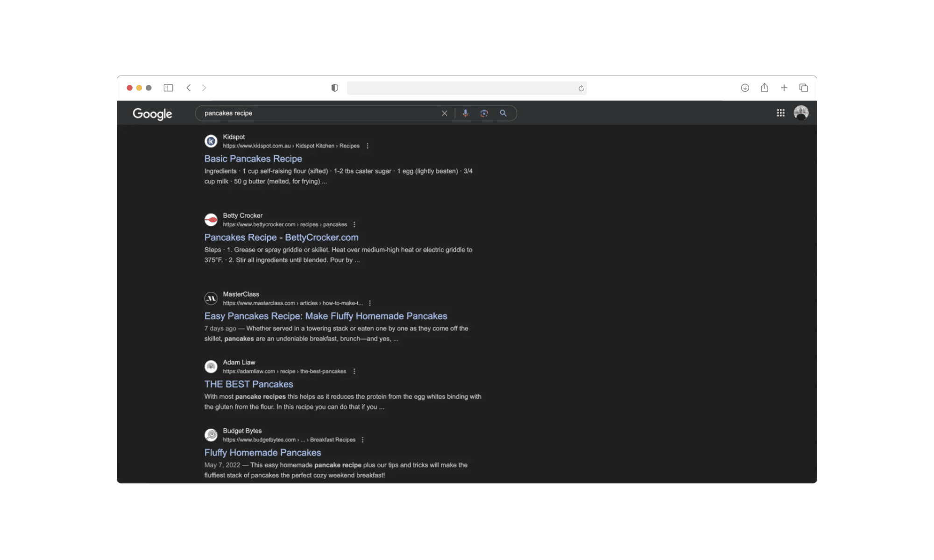
Task: Click the Betty Crocker steps snippet text
Action: (x=338, y=255)
